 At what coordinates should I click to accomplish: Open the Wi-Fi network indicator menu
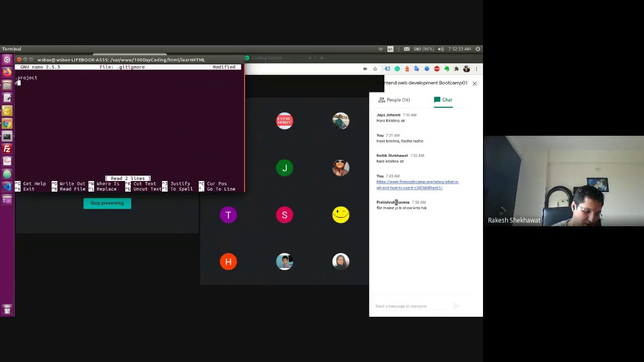click(380, 49)
